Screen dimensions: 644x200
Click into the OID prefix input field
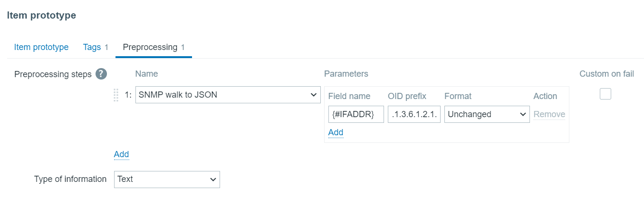coord(414,114)
